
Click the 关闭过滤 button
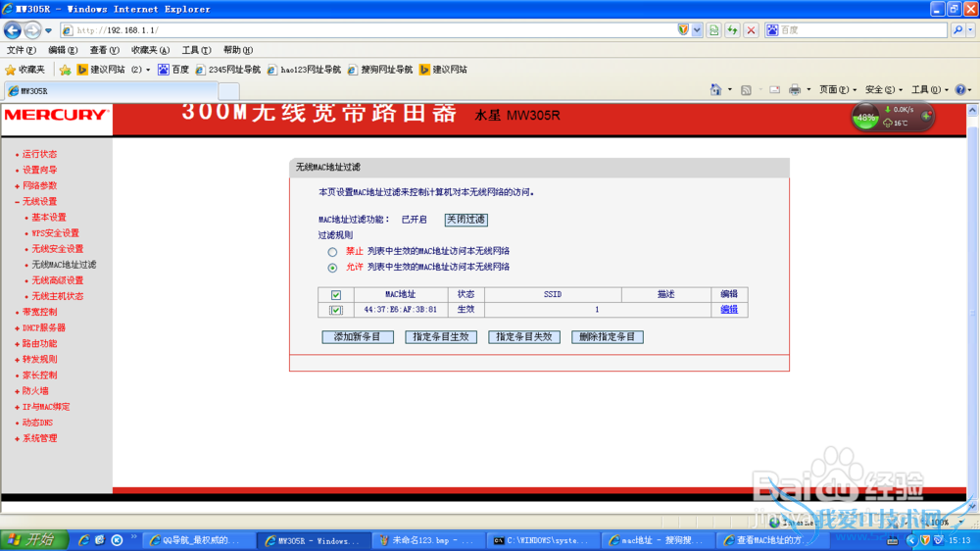465,220
